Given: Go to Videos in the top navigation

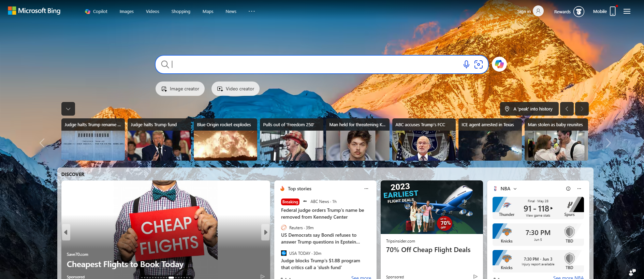Looking at the screenshot, I should pyautogui.click(x=152, y=11).
